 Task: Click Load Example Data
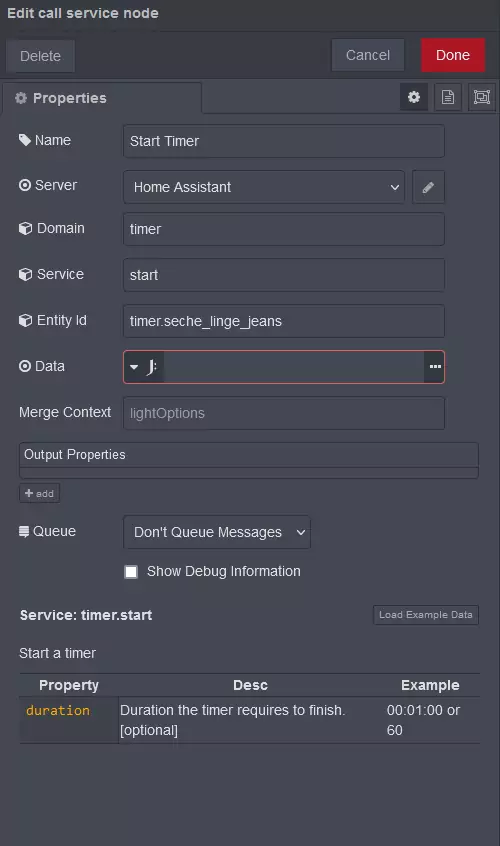pos(426,615)
